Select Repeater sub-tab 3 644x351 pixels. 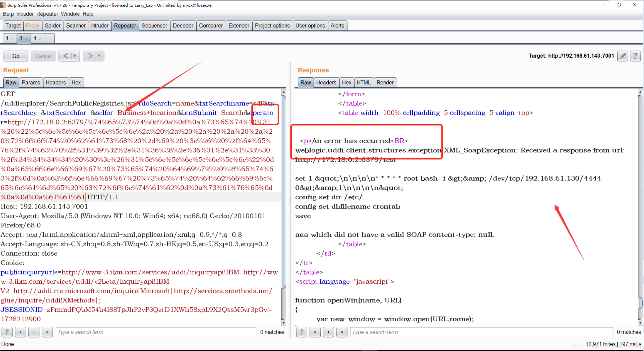[21, 38]
